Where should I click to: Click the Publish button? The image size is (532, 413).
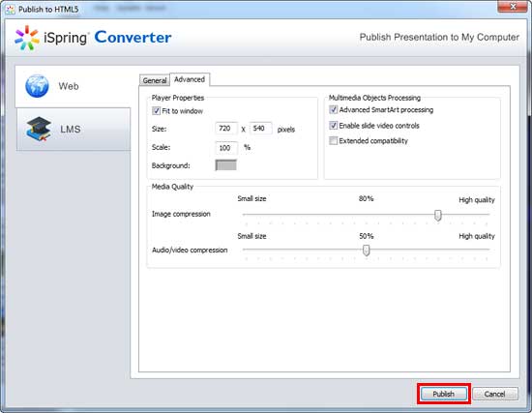pos(444,394)
